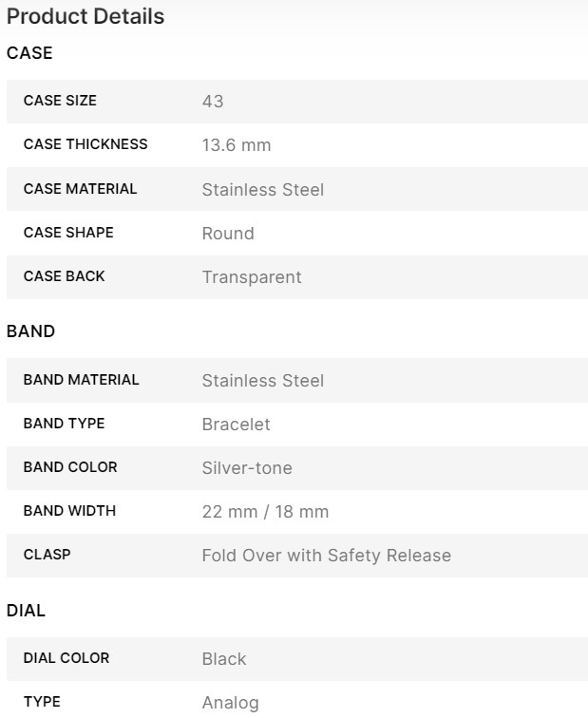Click the BAND section heading
Viewport: 588px width, 718px height.
[31, 331]
